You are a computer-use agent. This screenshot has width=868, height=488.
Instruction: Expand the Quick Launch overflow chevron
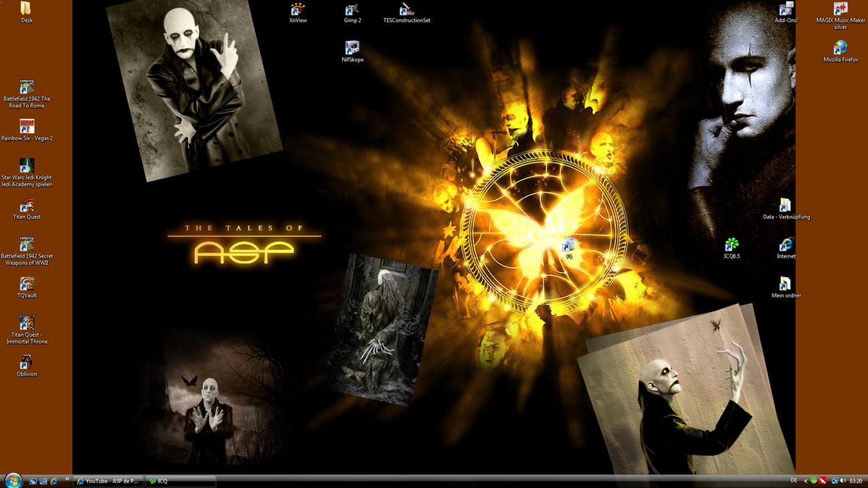tap(67, 480)
